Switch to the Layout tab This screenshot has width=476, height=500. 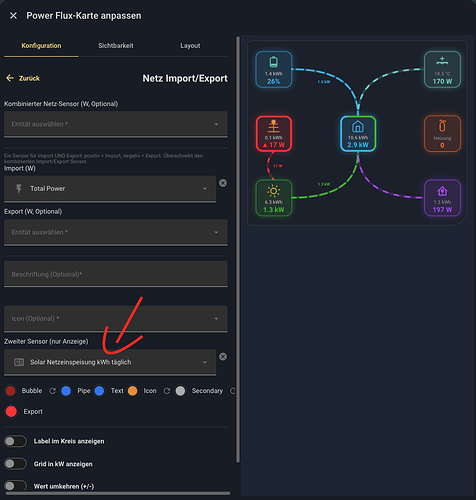(x=190, y=46)
